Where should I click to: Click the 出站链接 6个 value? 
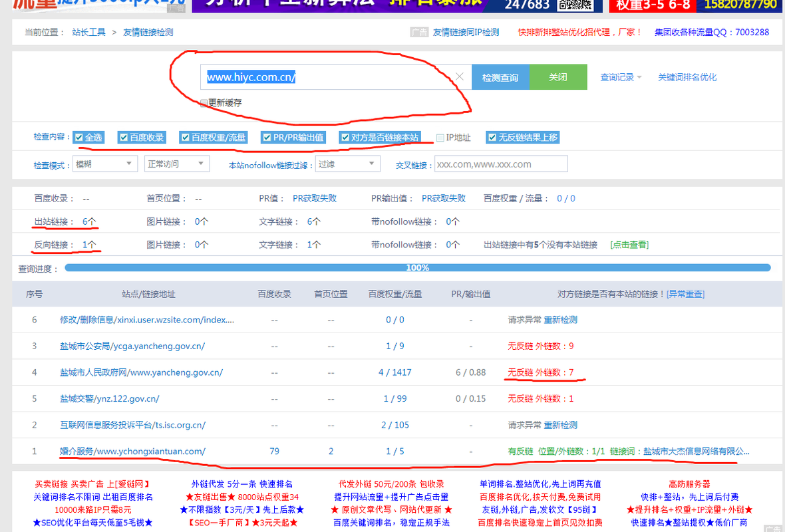[89, 221]
